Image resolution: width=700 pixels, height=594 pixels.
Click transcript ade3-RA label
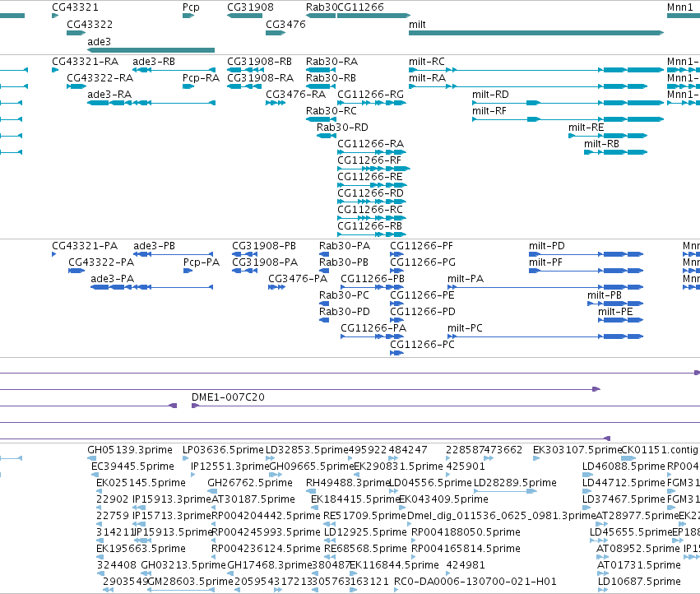[109, 95]
